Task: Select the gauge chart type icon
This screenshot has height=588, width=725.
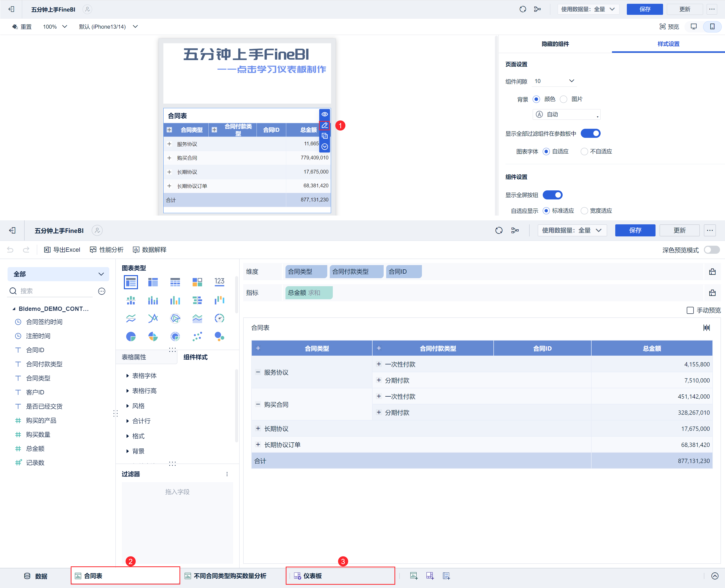Action: 219,318
